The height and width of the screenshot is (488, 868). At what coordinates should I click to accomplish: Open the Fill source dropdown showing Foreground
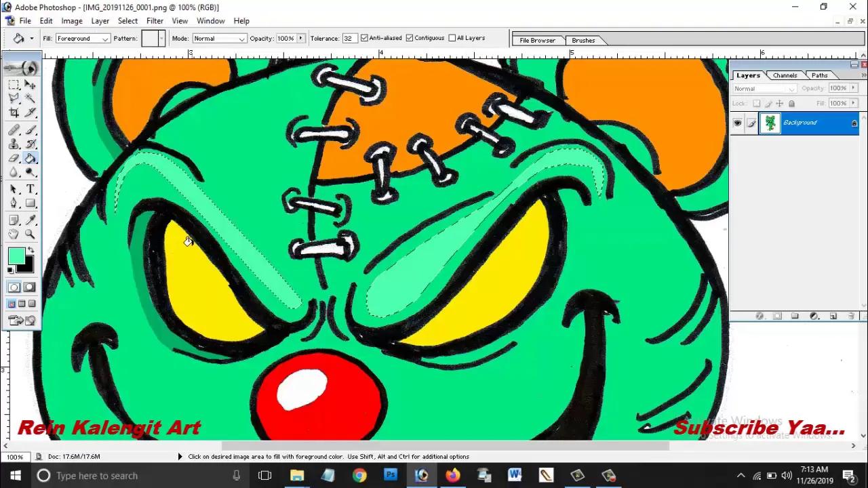[x=83, y=39]
